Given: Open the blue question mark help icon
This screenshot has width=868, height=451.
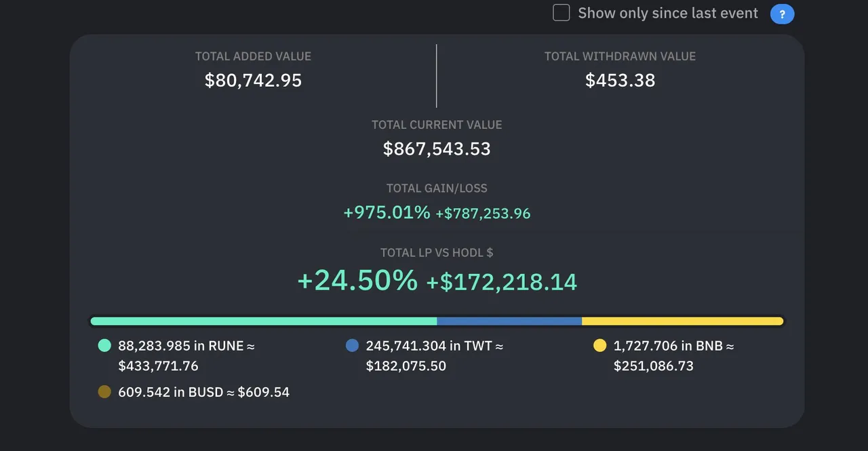Looking at the screenshot, I should point(782,14).
